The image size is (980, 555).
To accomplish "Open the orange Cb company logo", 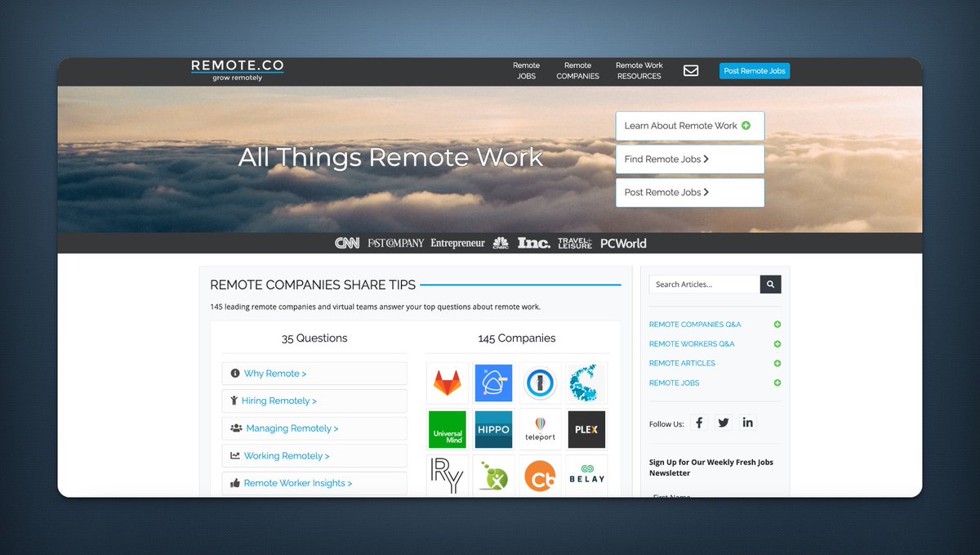I will pos(540,476).
